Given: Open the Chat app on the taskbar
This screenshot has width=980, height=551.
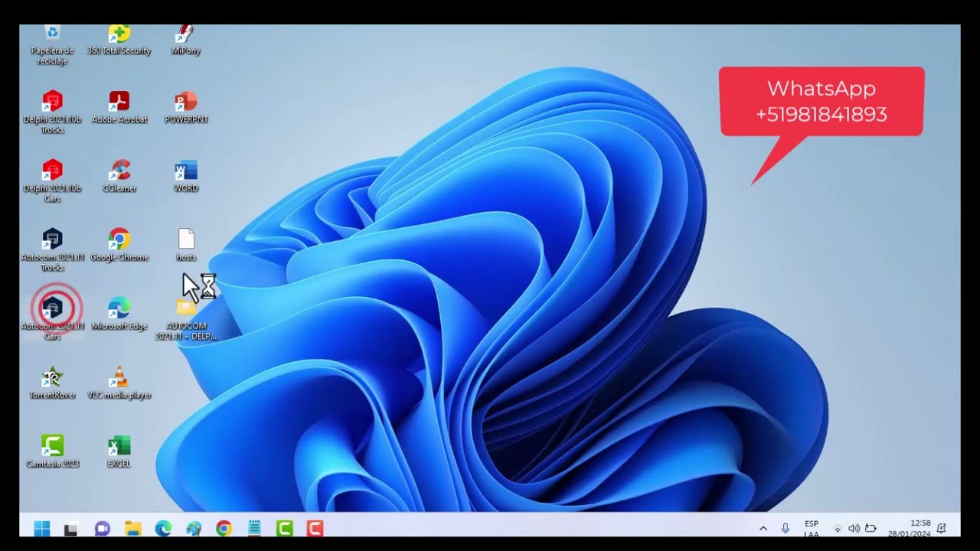Looking at the screenshot, I should click(x=103, y=529).
